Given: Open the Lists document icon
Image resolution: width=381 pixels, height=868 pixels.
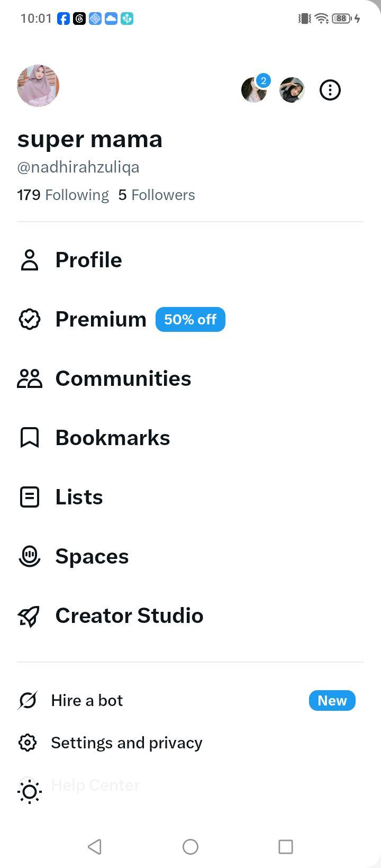Looking at the screenshot, I should (30, 498).
